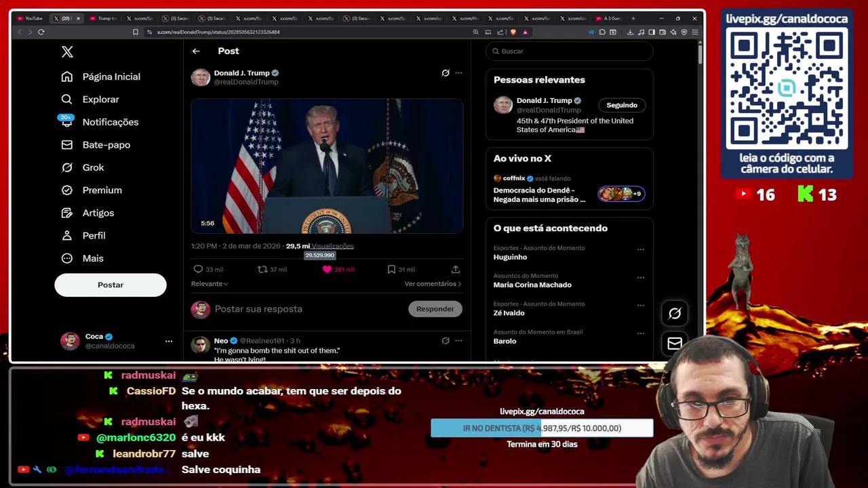Open options for Barolo trend
Screen dimensions: 868x488
pos(641,333)
